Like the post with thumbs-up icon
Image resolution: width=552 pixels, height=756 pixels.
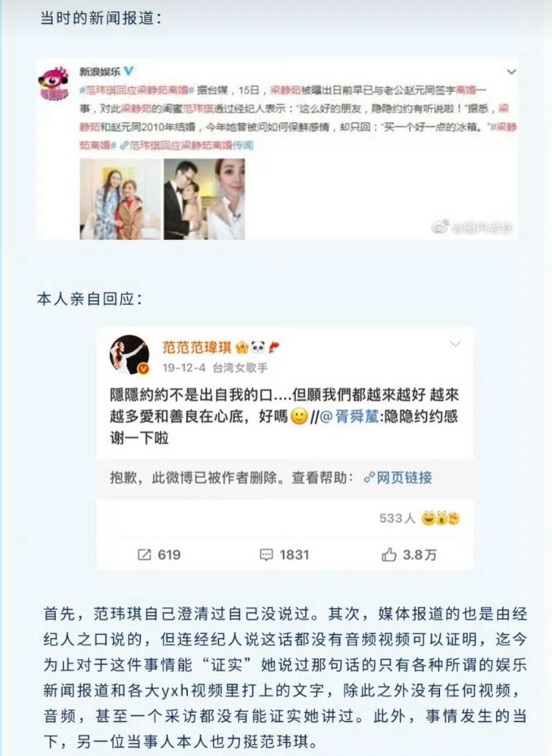(389, 555)
